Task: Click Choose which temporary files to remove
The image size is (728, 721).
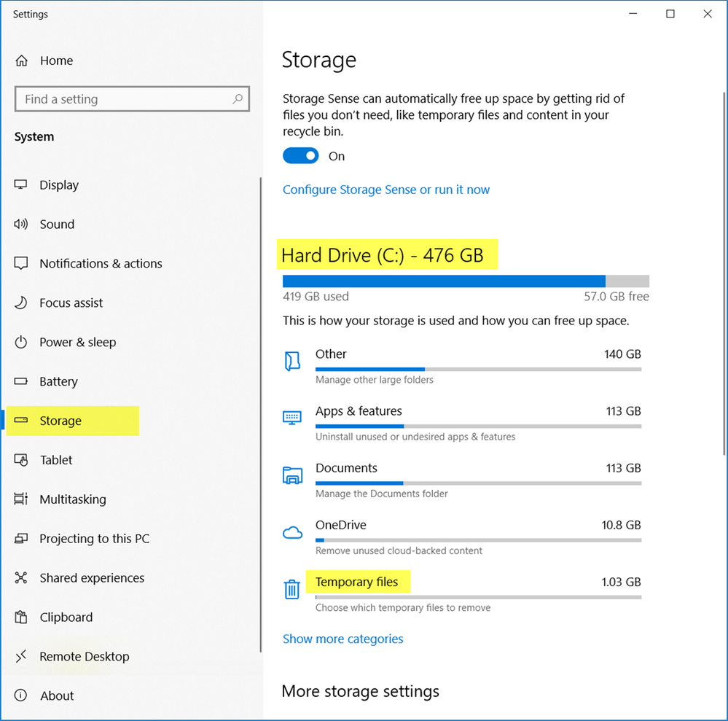Action: (403, 608)
